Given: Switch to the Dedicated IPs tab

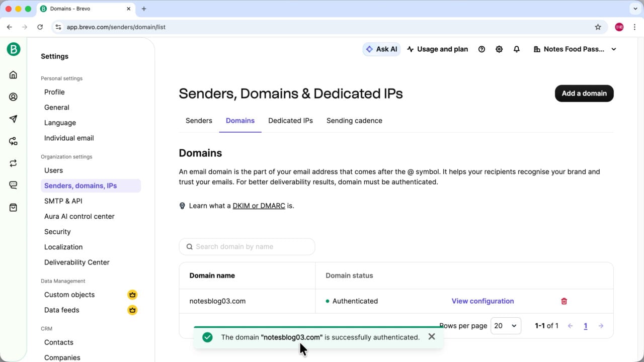Looking at the screenshot, I should tap(290, 121).
